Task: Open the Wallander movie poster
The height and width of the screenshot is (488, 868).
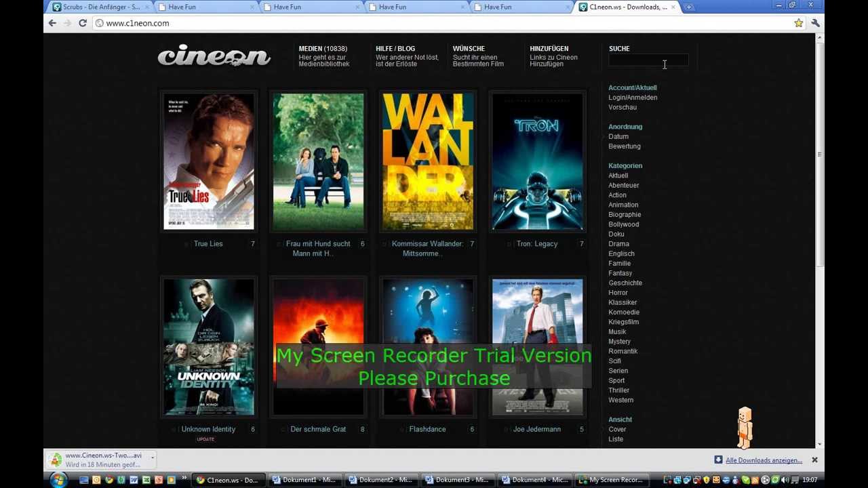Action: [x=428, y=161]
